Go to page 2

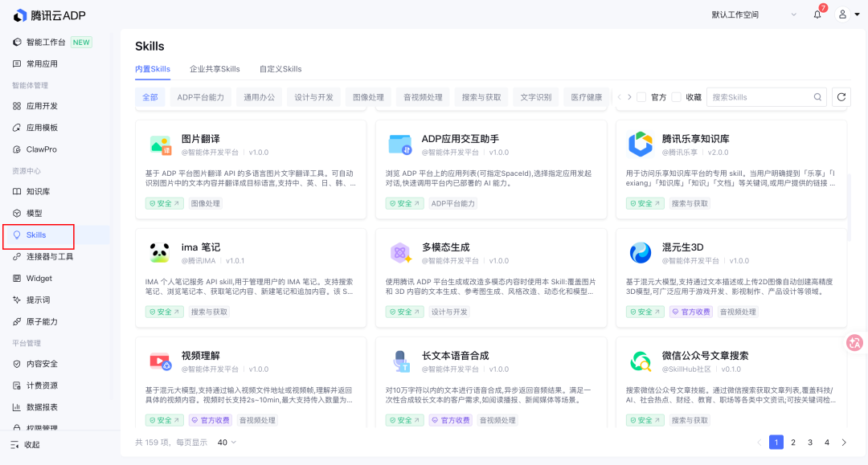coord(793,443)
